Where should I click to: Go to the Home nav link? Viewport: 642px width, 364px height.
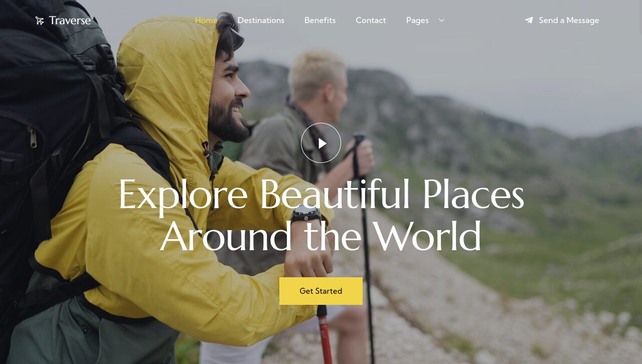point(206,21)
